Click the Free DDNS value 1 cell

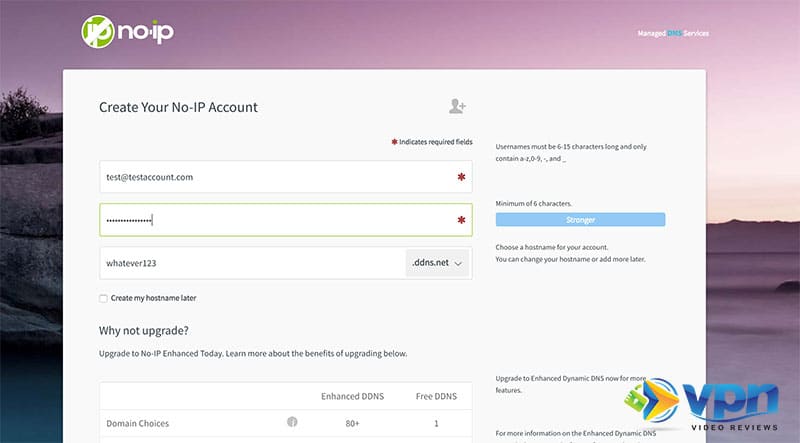pos(436,423)
